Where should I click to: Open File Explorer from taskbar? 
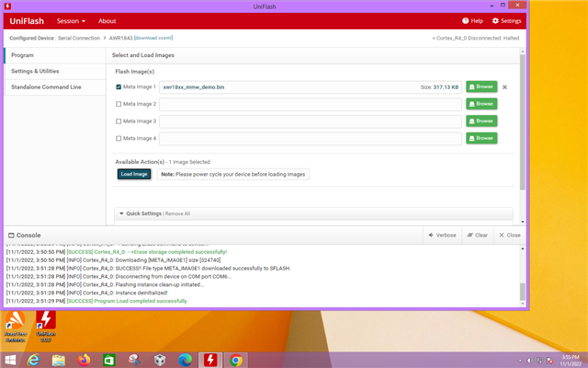point(59,360)
